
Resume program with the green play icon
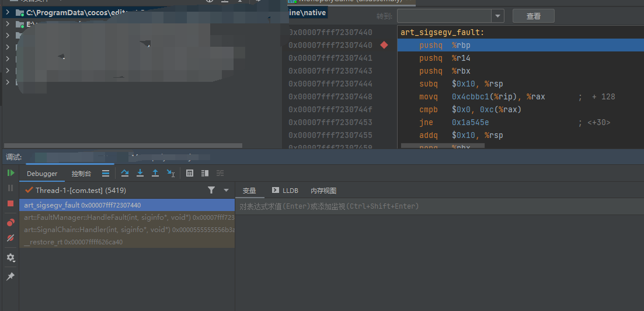coord(11,173)
